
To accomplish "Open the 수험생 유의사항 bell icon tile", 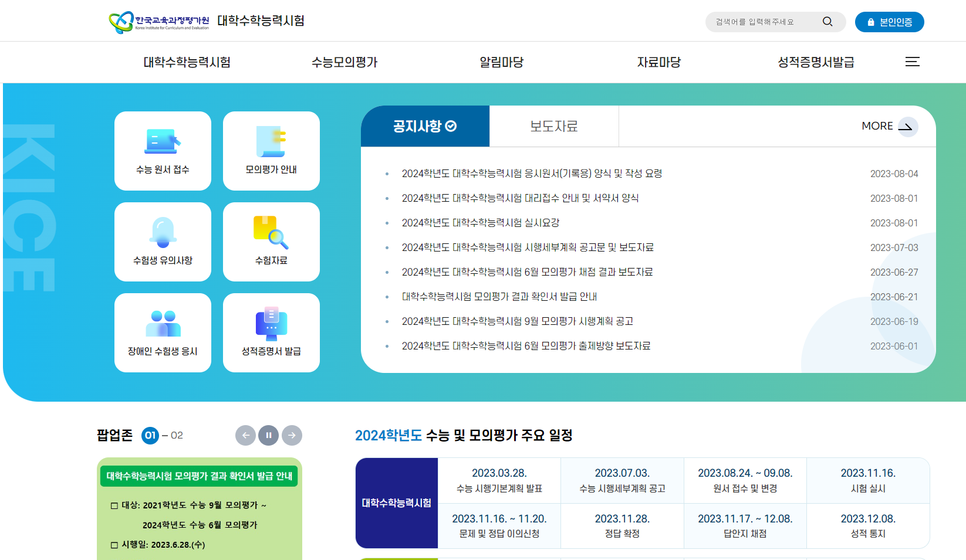I will (163, 242).
